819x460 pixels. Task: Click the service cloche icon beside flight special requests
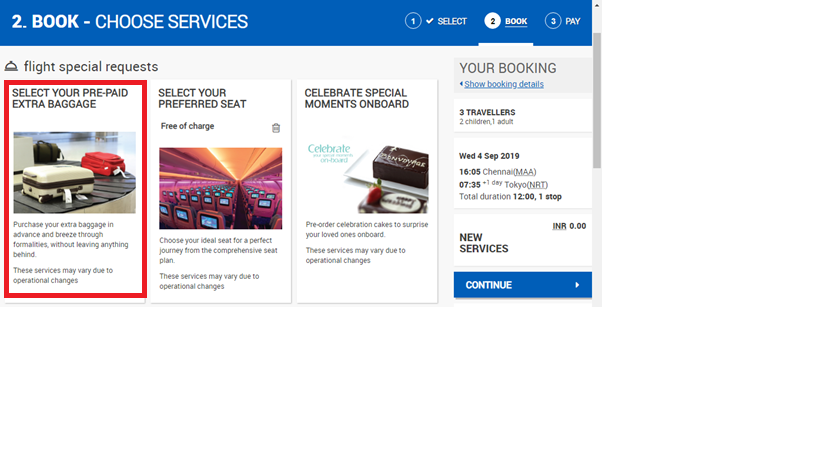[12, 67]
